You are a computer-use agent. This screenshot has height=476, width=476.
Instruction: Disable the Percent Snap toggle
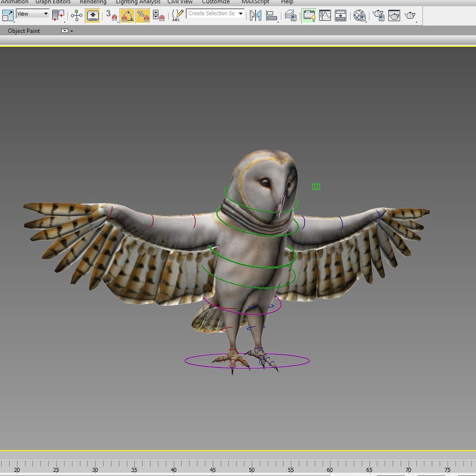pos(143,15)
